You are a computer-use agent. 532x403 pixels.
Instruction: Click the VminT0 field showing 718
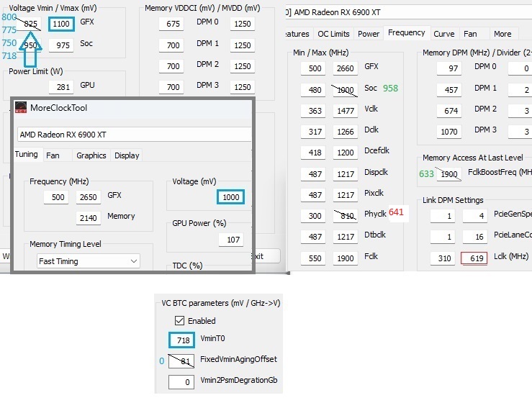[x=181, y=340]
